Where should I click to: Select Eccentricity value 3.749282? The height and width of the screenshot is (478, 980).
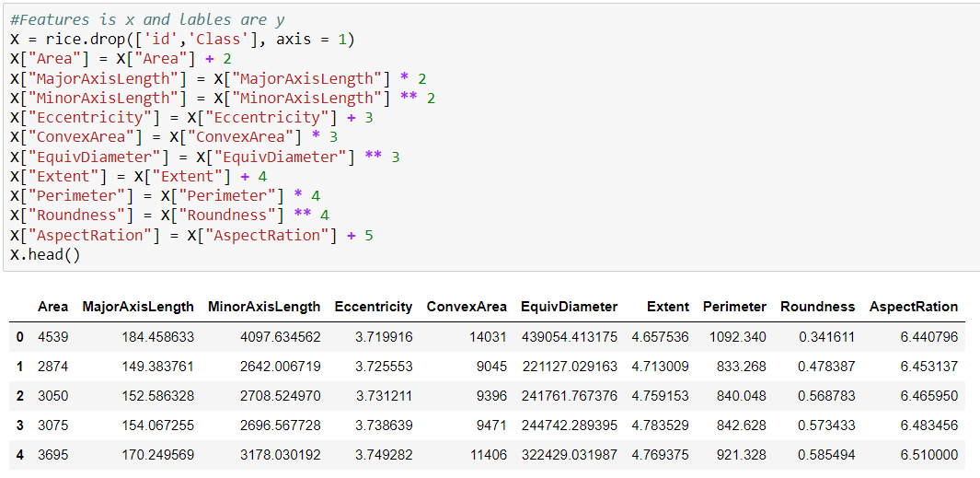coord(385,455)
